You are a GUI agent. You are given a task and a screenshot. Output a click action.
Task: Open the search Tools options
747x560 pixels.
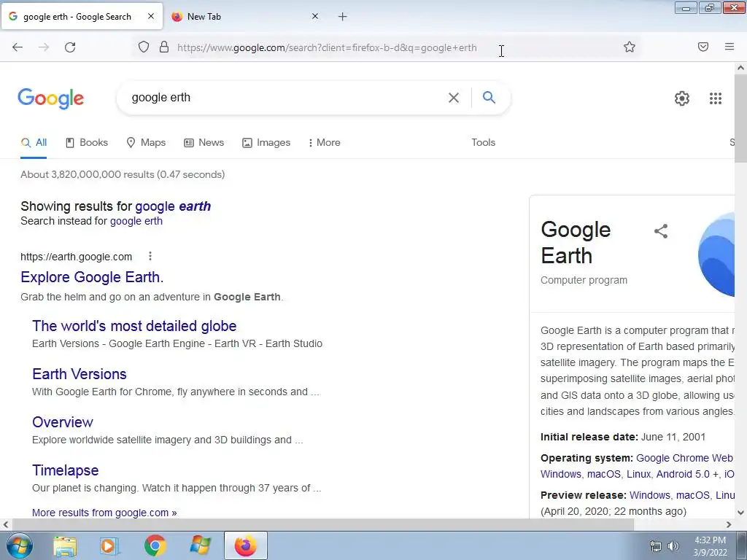coord(483,142)
